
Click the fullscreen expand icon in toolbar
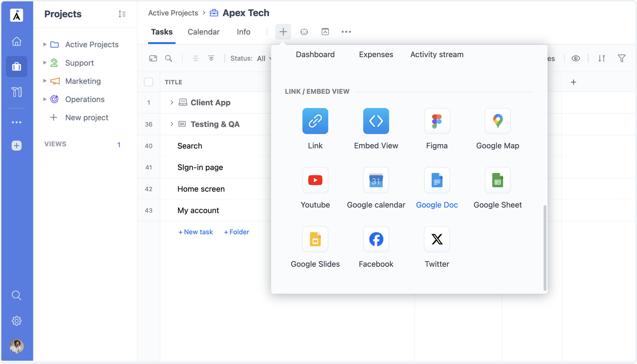pyautogui.click(x=153, y=58)
